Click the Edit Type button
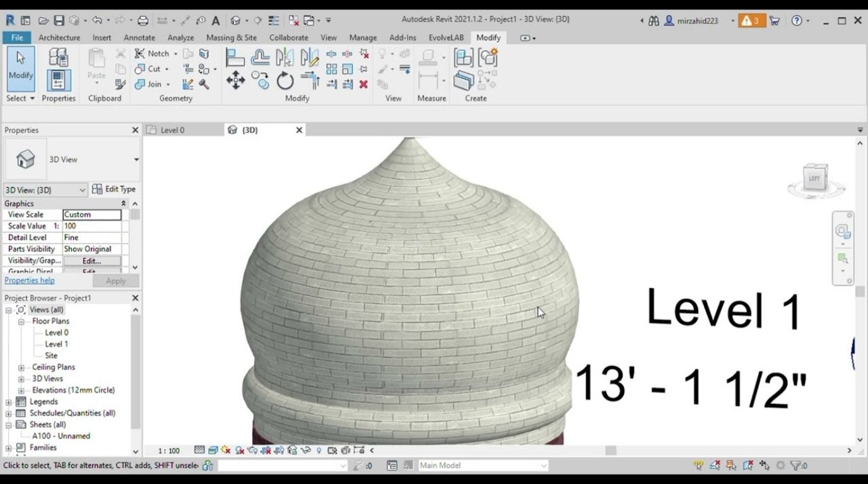868x484 pixels. coord(114,189)
